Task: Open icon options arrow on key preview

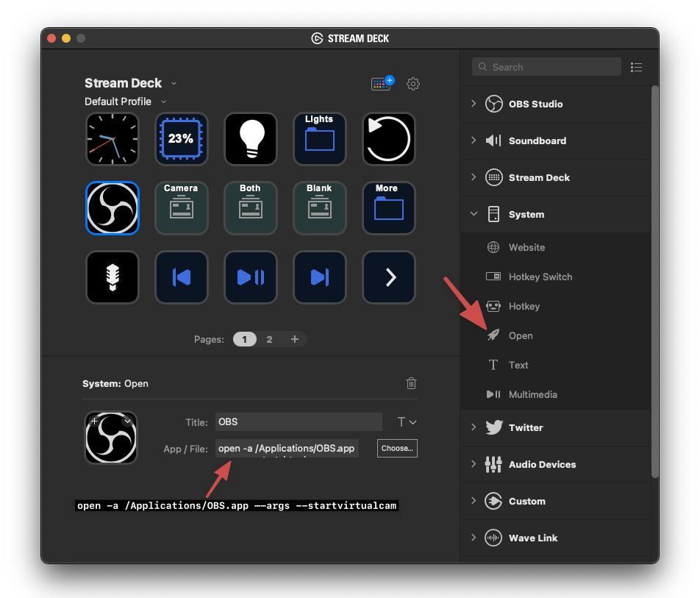Action: pyautogui.click(x=128, y=421)
